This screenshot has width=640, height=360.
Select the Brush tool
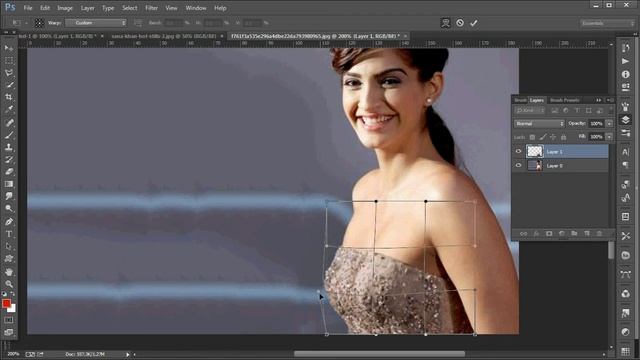(9, 135)
